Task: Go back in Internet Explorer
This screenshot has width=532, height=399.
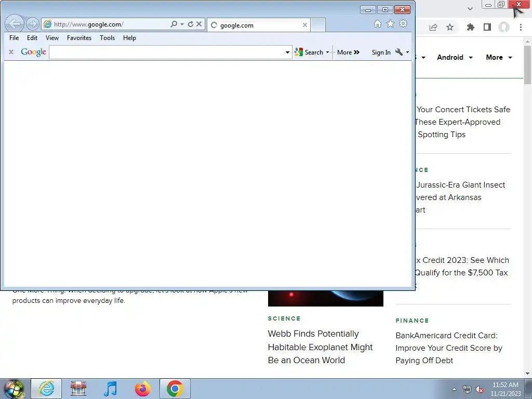Action: click(x=15, y=24)
